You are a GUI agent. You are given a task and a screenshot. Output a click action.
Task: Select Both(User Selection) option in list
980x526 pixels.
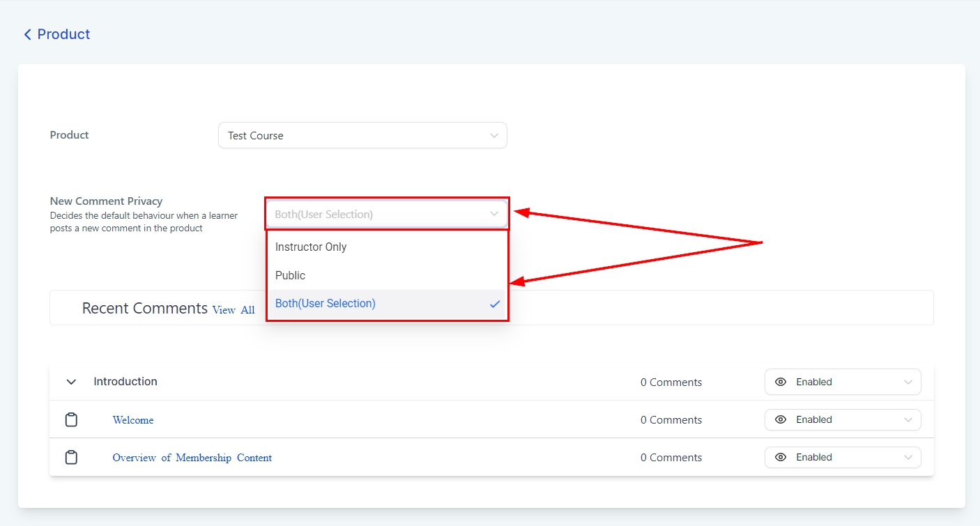click(326, 304)
